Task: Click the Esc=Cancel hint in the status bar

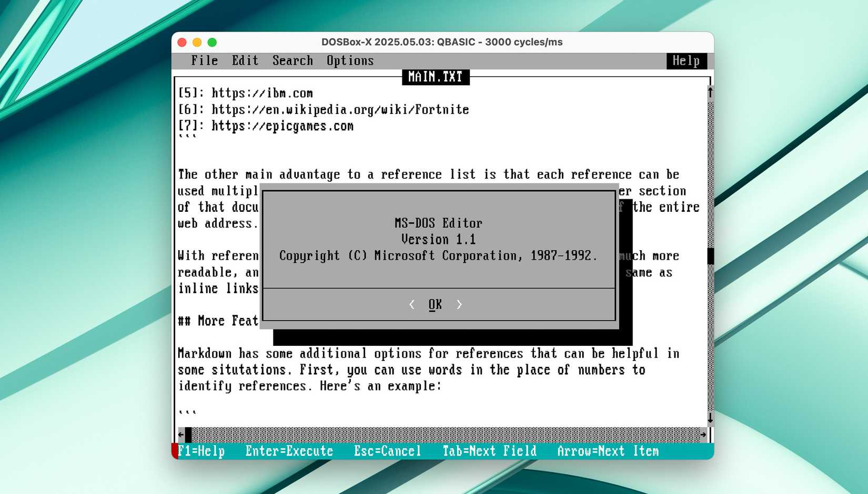Action: coord(387,451)
